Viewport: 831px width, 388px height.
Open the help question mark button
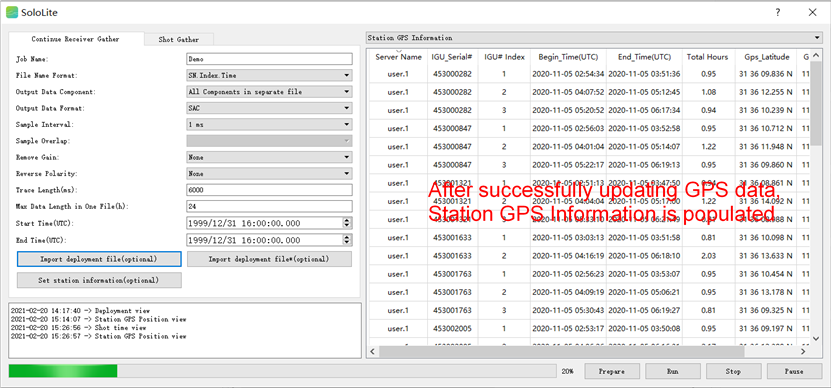[x=777, y=12]
